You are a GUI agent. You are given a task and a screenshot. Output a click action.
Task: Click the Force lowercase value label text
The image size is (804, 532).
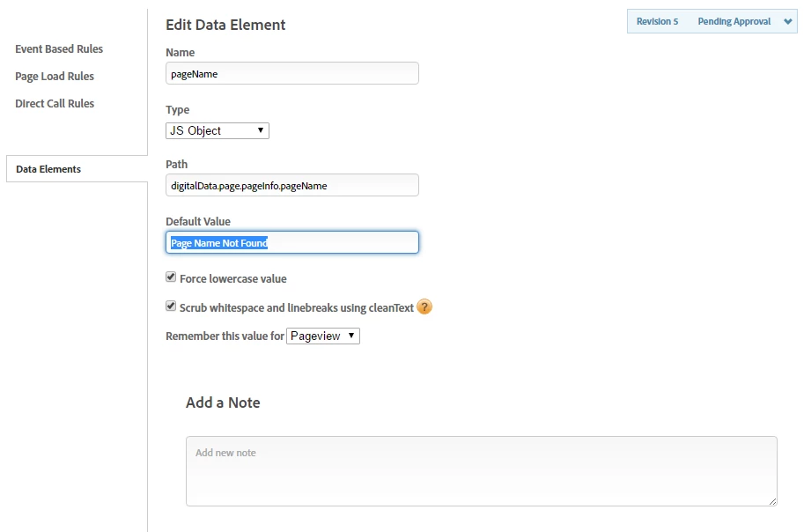pos(233,278)
